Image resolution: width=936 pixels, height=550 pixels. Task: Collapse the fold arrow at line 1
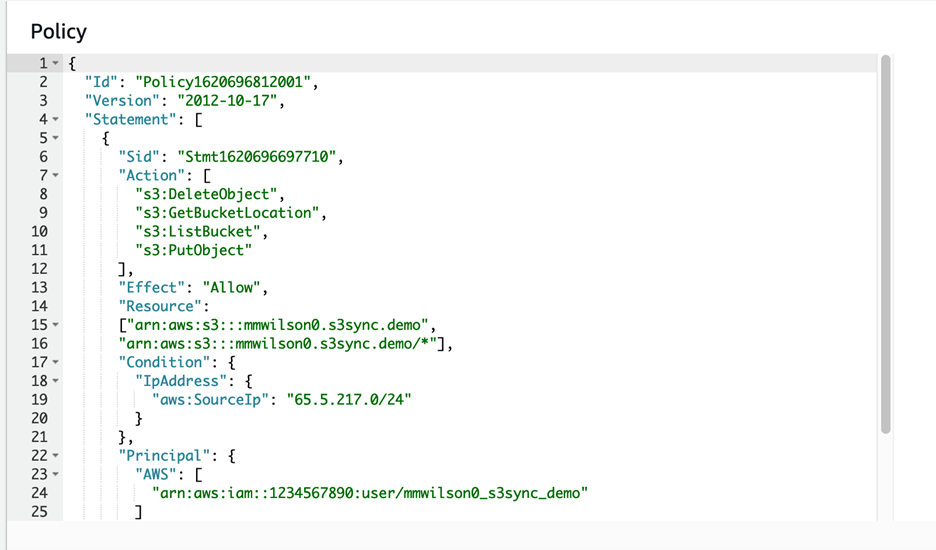(56, 63)
